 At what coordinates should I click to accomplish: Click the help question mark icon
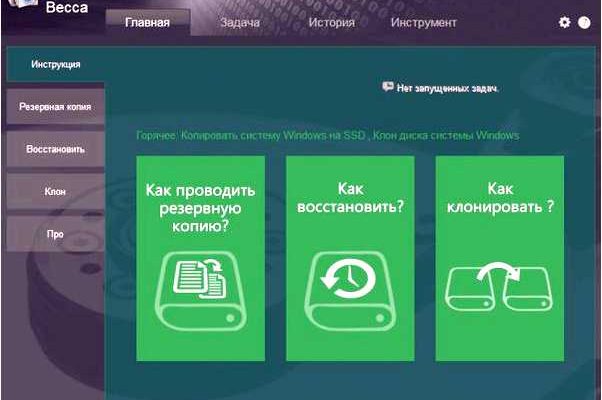tap(584, 22)
